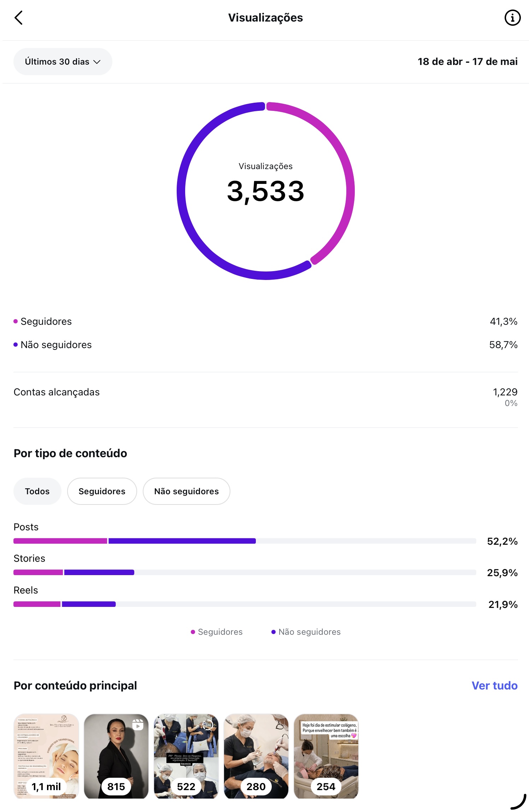Open the thumbnail with 280 views
Viewport: 529px width, 812px height.
[x=256, y=756]
